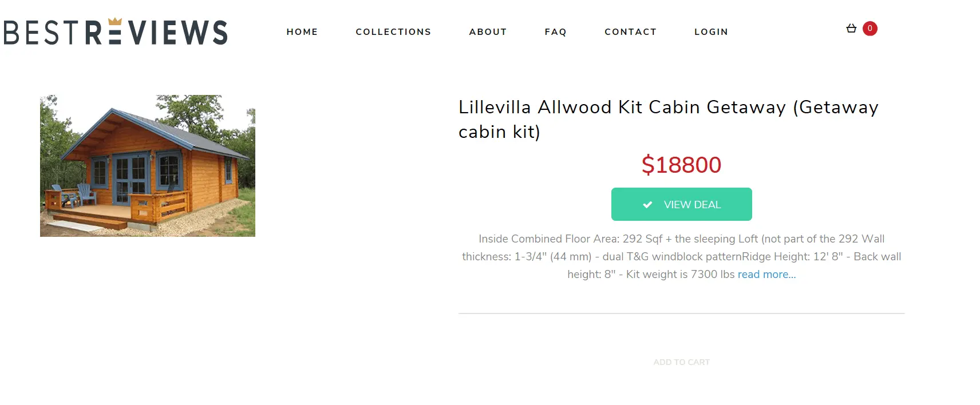Click the gold crown in the logo

tap(115, 22)
